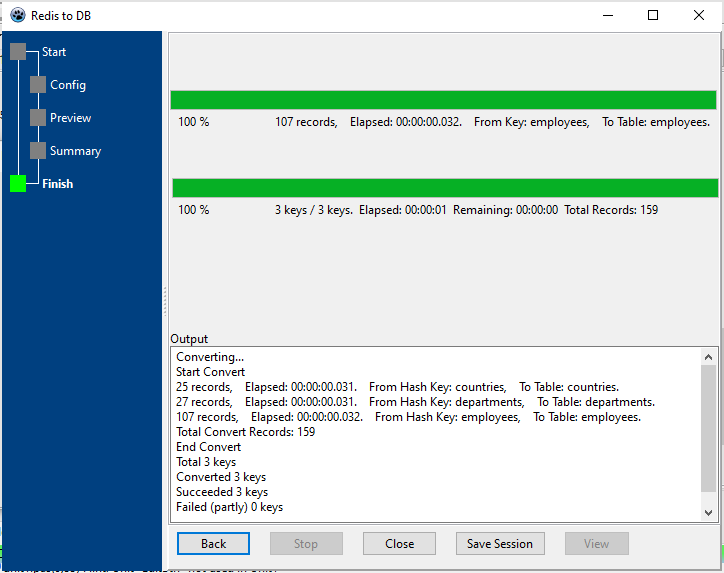Save the session with Save Session
724x573 pixels.
[x=499, y=544]
